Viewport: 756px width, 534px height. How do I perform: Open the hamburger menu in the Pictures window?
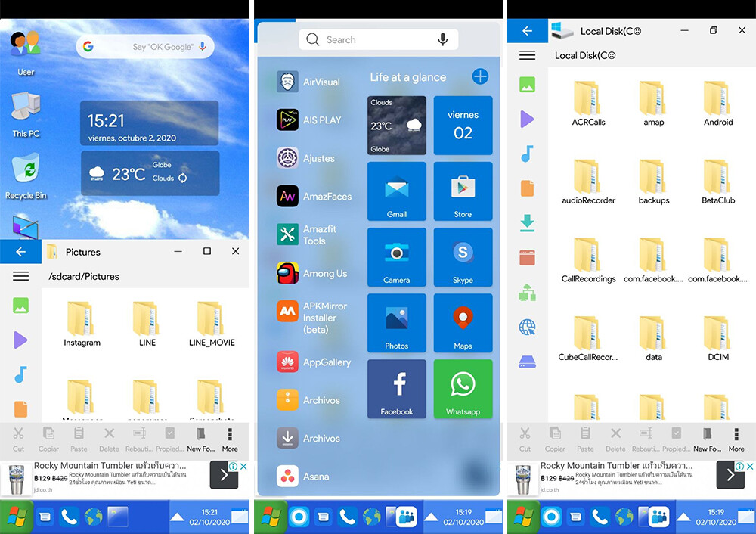(x=20, y=275)
